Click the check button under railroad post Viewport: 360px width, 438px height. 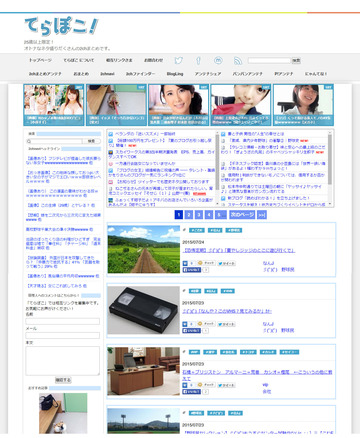(x=206, y=263)
